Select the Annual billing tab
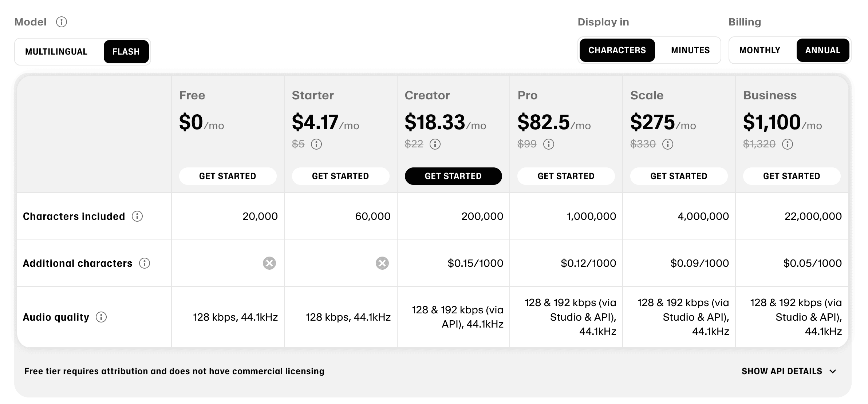868x404 pixels. (823, 50)
